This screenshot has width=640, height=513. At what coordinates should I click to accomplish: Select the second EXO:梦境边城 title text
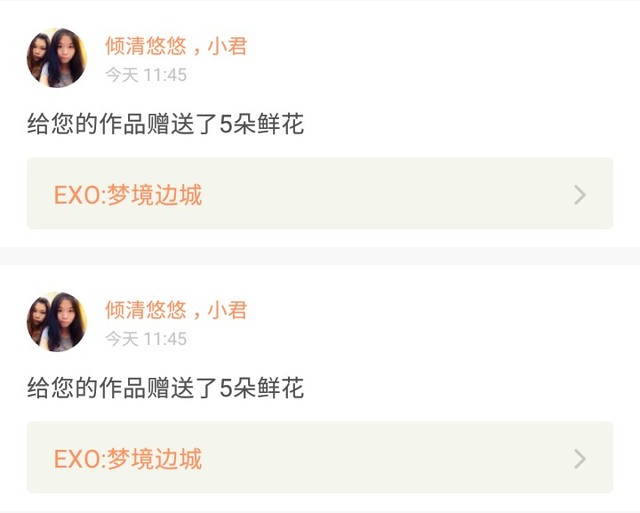128,459
